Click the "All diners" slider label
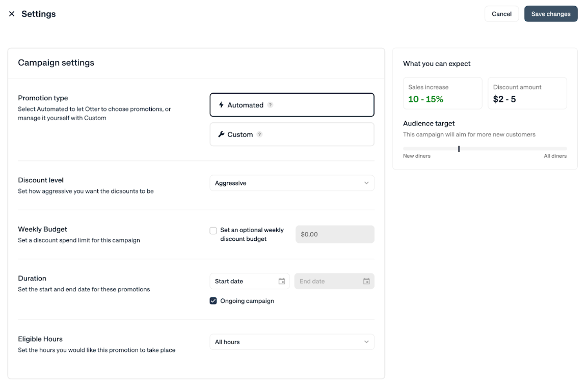Screen dimensions: 588x387 [555, 156]
